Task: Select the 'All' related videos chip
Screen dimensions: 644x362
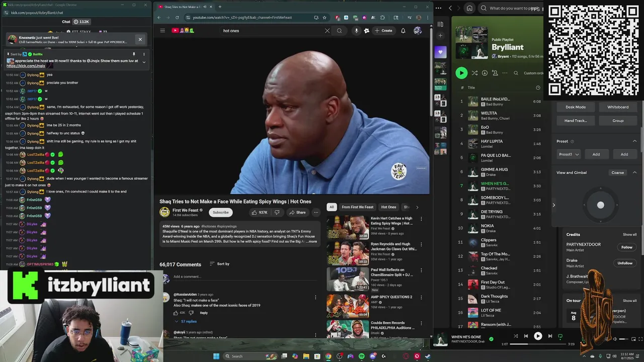Action: pyautogui.click(x=331, y=207)
